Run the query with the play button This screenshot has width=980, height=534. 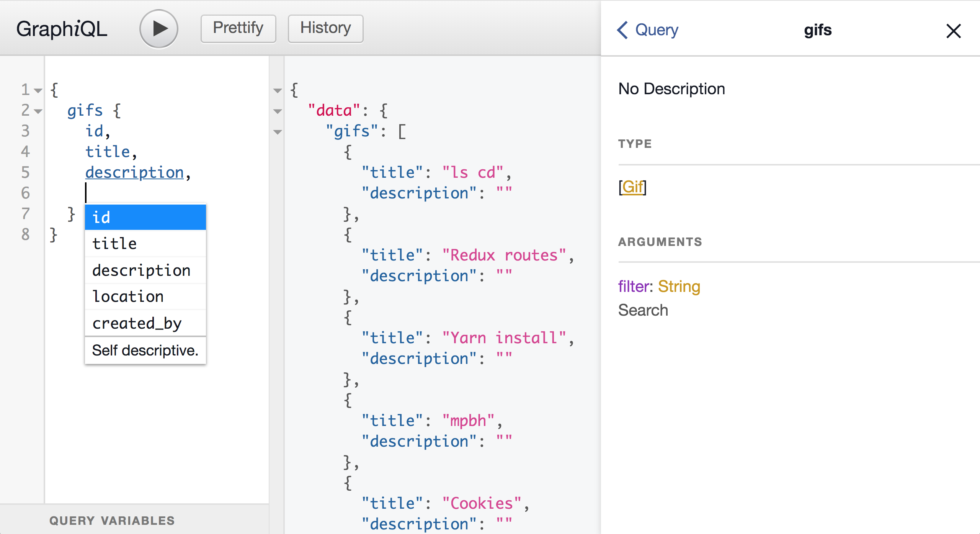coord(159,29)
